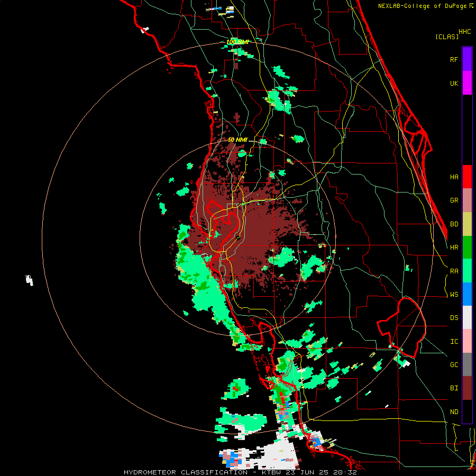Image resolution: width=476 pixels, height=476 pixels.
Task: Click the 20:32 time in the bottom caption
Action: (345, 472)
